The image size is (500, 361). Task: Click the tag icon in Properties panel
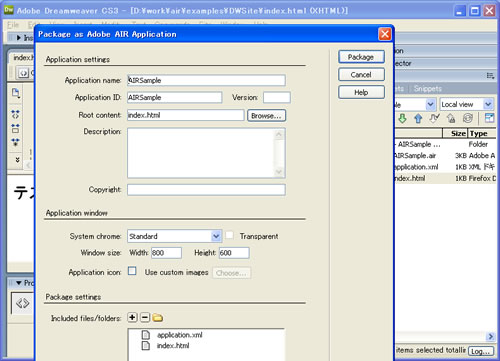click(22, 303)
